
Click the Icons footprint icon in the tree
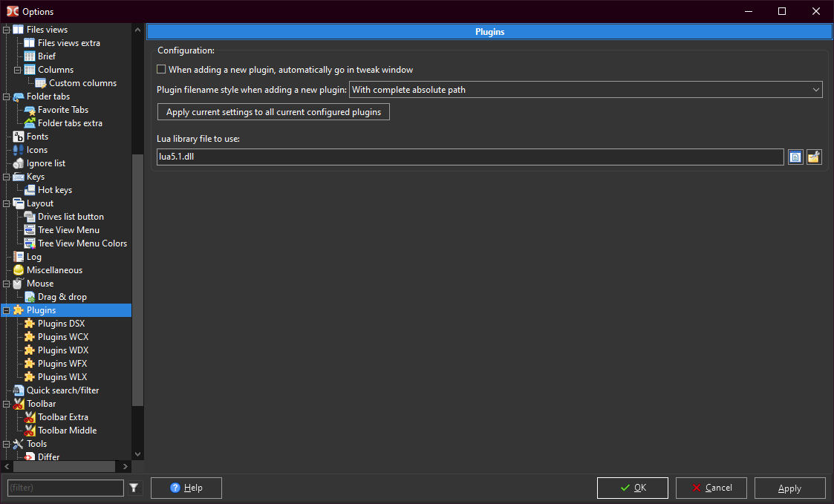19,150
